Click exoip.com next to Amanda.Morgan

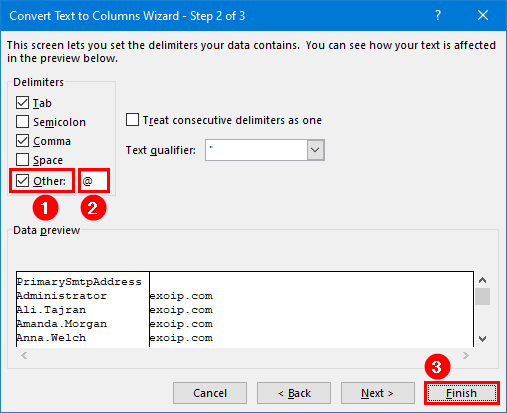point(181,324)
